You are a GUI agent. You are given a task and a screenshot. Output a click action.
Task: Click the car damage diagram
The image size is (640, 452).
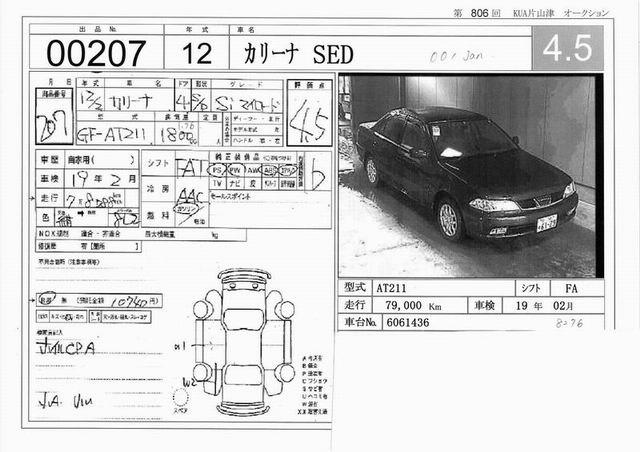coord(244,342)
